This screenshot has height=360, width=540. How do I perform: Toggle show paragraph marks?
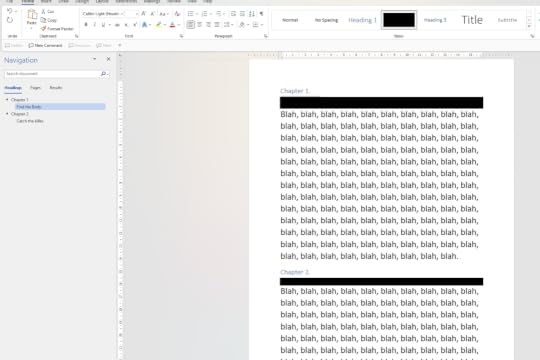pos(261,14)
